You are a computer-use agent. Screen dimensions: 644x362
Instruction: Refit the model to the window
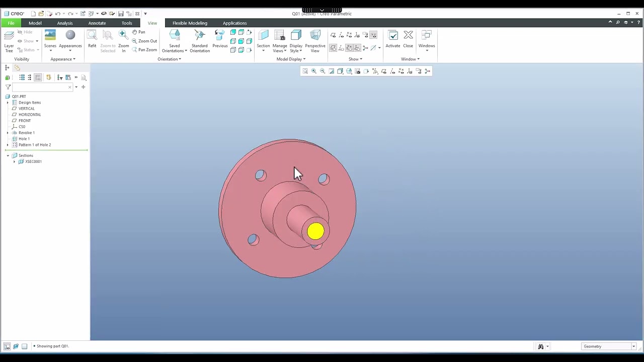click(x=92, y=39)
